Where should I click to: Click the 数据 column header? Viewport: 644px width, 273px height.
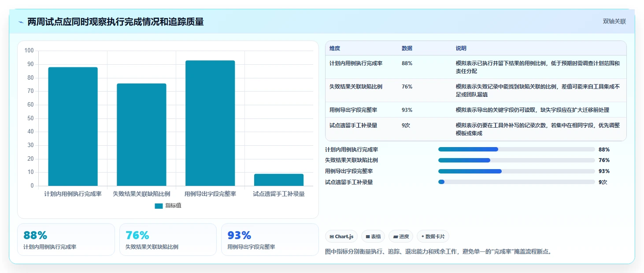(407, 48)
